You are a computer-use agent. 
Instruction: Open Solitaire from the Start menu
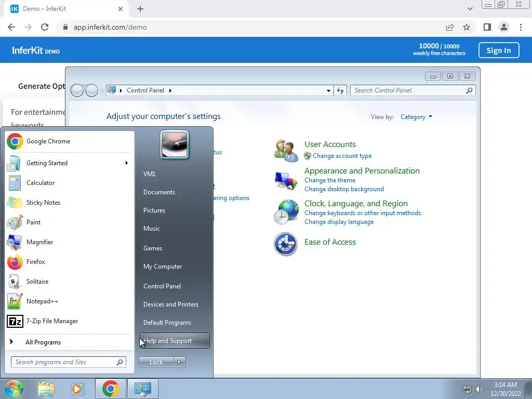[x=69, y=281]
